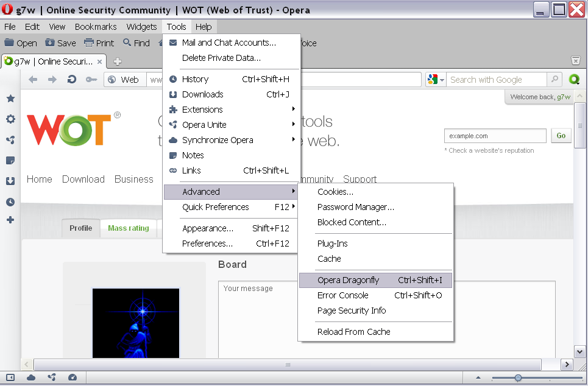Open the Widgets panel gear icon
Image resolution: width=588 pixels, height=386 pixels.
pos(10,119)
